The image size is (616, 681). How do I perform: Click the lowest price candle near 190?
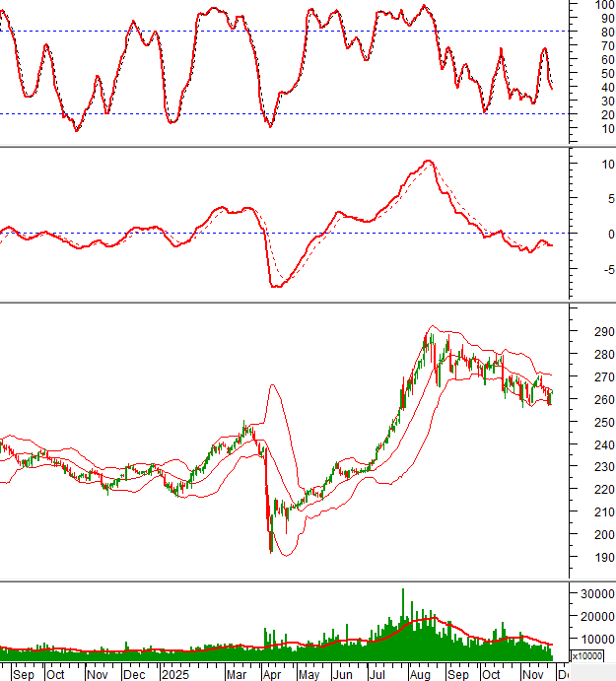271,547
